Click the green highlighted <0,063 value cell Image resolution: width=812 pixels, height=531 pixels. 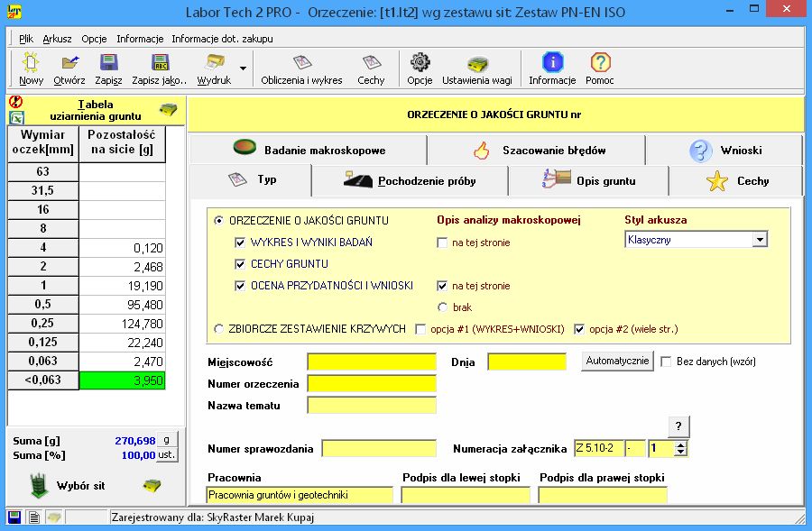coord(123,381)
